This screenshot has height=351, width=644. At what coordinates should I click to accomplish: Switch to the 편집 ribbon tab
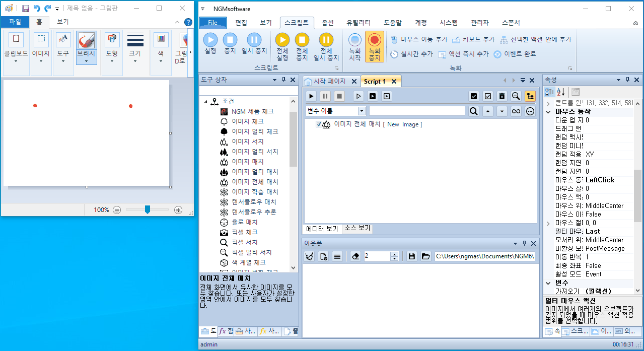tap(241, 23)
